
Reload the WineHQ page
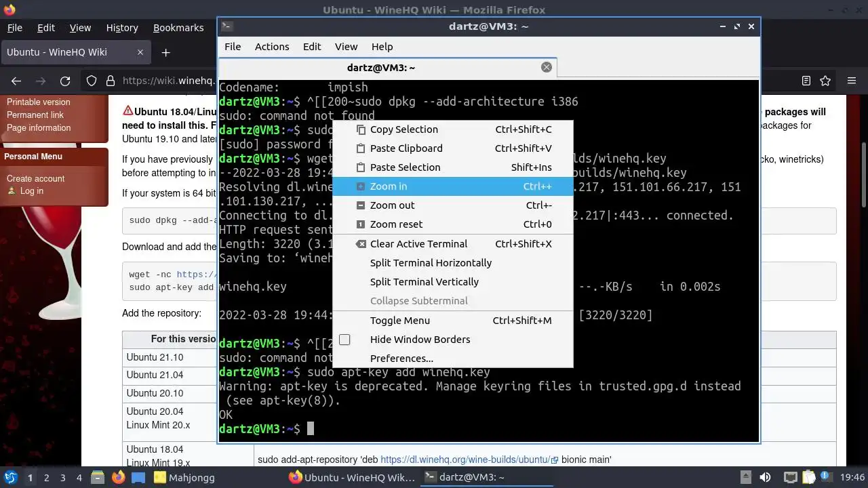(65, 81)
